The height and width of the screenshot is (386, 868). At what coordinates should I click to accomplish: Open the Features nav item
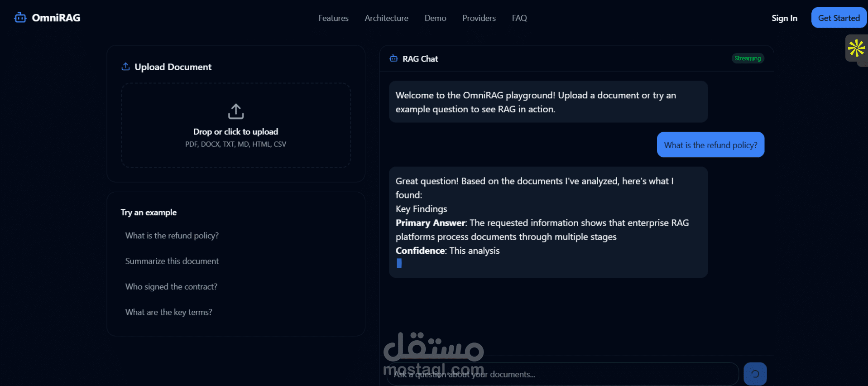pos(333,18)
